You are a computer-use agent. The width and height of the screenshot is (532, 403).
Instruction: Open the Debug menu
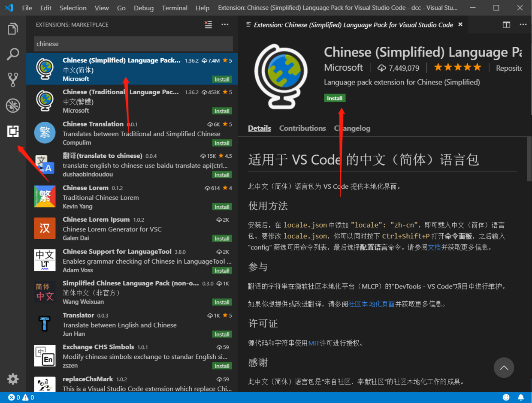(x=144, y=8)
